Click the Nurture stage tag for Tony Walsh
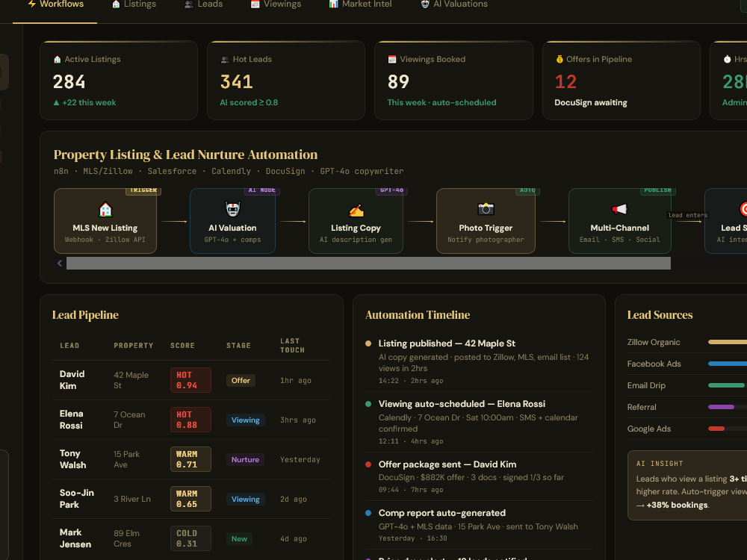 click(245, 459)
